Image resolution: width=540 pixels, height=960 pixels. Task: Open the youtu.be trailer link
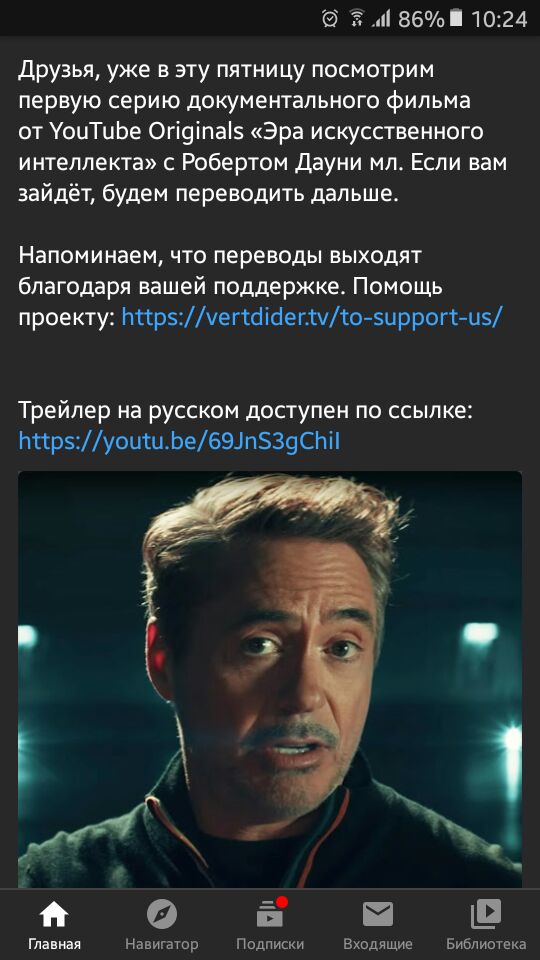(x=179, y=441)
